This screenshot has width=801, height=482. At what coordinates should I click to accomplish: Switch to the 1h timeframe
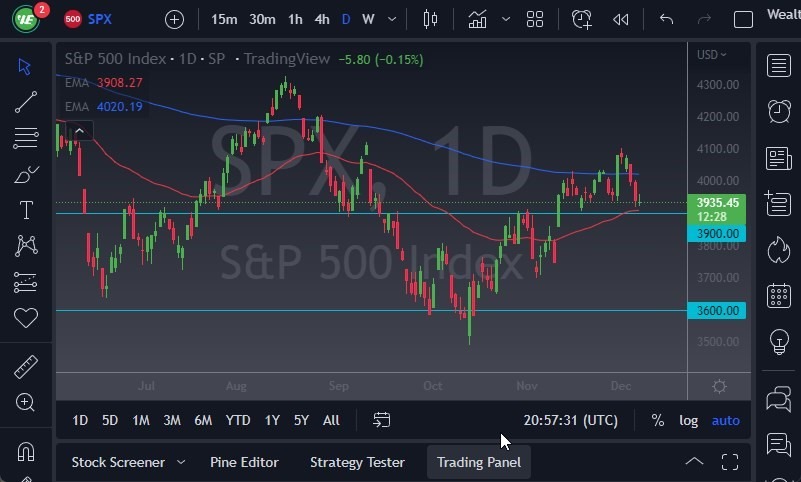pos(295,19)
